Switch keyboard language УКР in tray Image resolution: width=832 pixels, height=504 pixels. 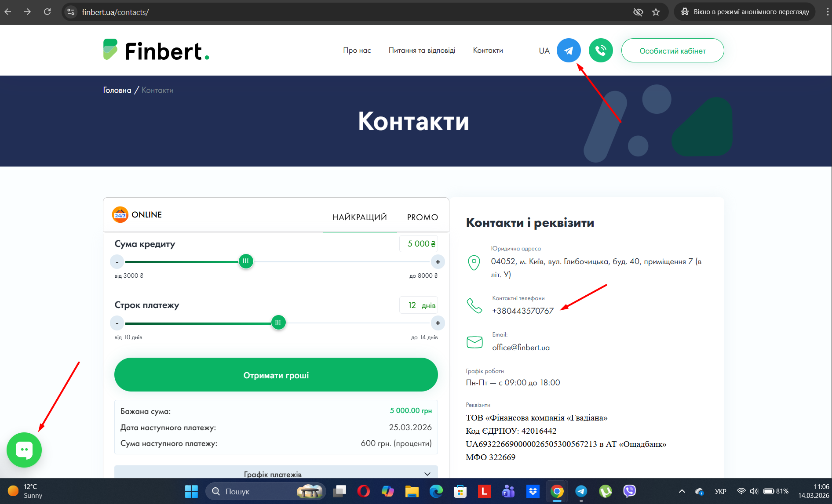[720, 491]
